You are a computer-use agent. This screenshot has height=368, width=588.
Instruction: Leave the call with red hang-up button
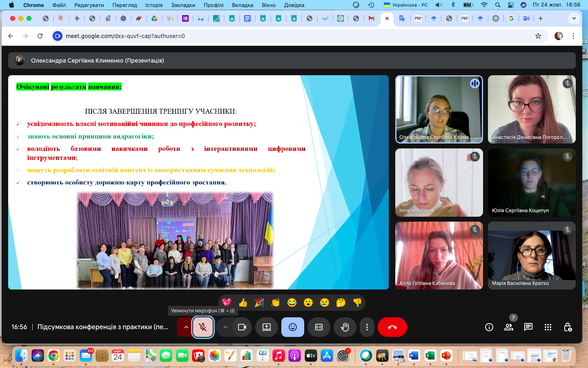392,327
